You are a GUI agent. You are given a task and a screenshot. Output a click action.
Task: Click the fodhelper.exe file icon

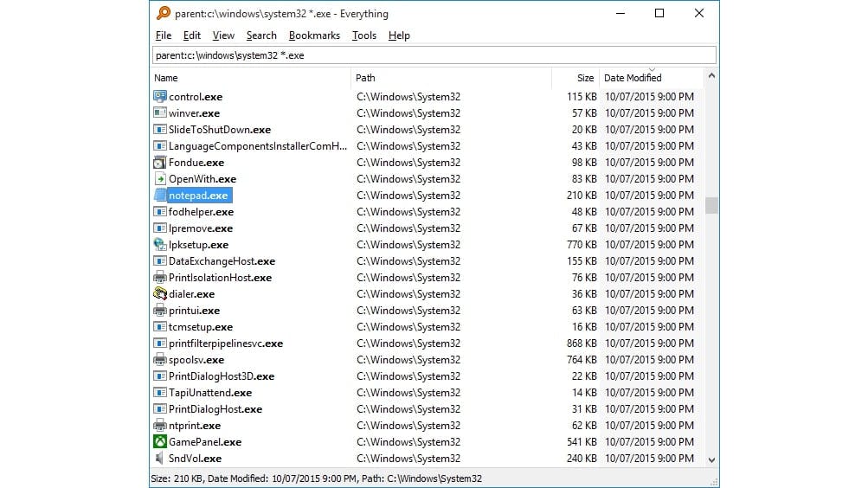click(x=160, y=212)
